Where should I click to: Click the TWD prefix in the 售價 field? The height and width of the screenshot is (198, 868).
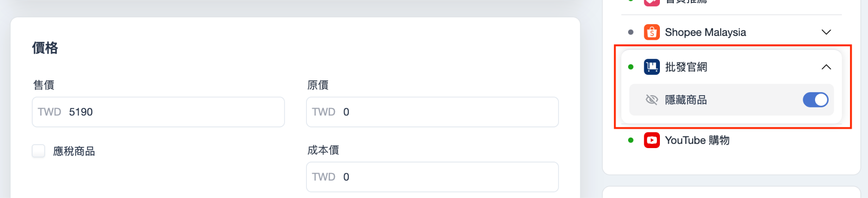tap(50, 112)
